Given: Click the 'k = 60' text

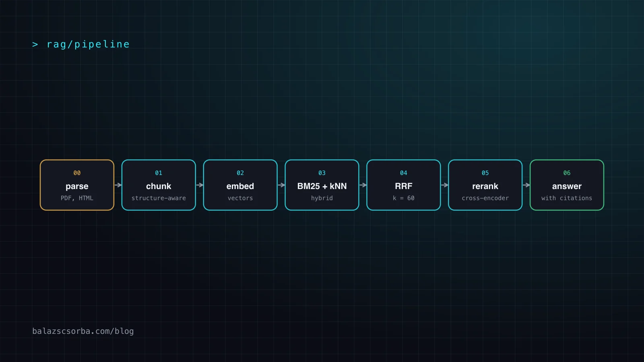Looking at the screenshot, I should coord(404,198).
